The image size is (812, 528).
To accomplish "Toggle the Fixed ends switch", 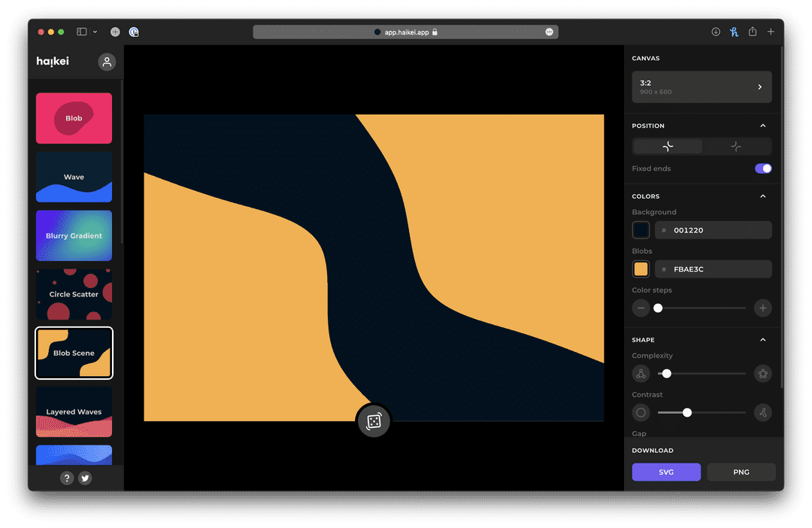I will [x=762, y=168].
